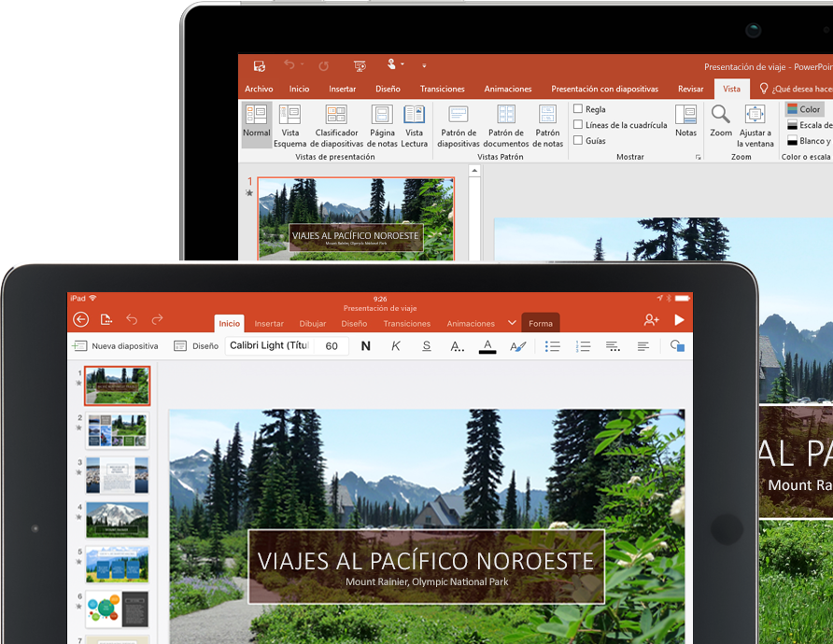Apply underline formatting on the iPad toolbar
This screenshot has height=644, width=833.
(x=426, y=345)
